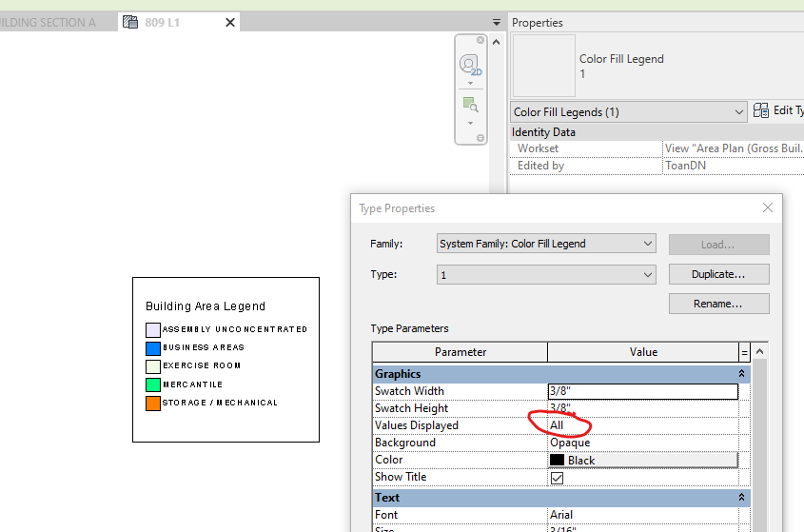Click the Workset property value
The height and width of the screenshot is (532, 804).
734,148
